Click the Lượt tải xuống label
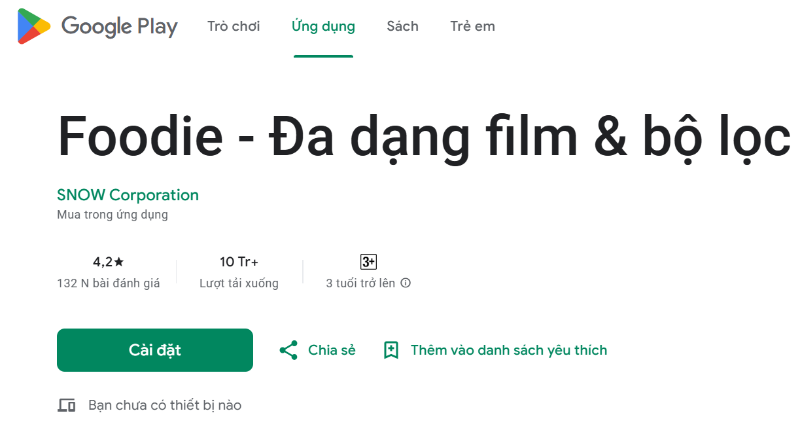Viewport: 800px width, 447px height. (239, 283)
